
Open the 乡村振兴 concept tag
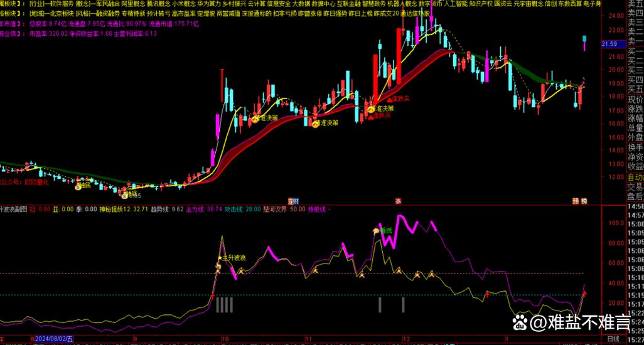[x=234, y=4]
